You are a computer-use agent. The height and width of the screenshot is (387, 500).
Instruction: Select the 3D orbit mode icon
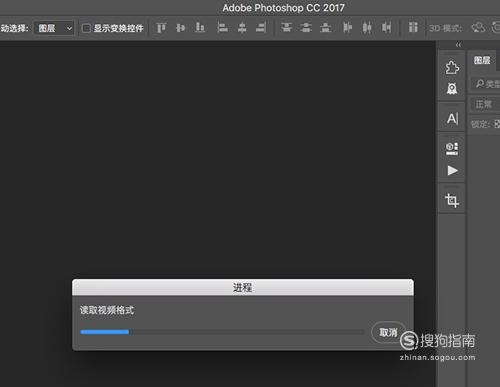478,28
